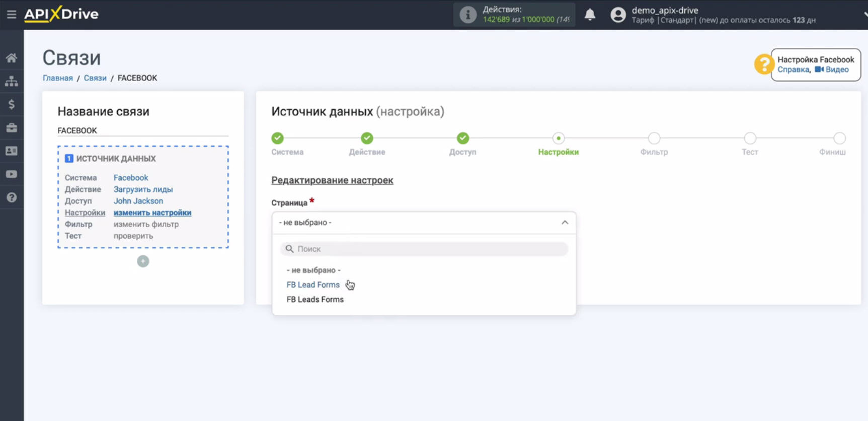Image resolution: width=868 pixels, height=421 pixels.
Task: Click the search magnifier icon in dropdown
Action: coord(289,249)
